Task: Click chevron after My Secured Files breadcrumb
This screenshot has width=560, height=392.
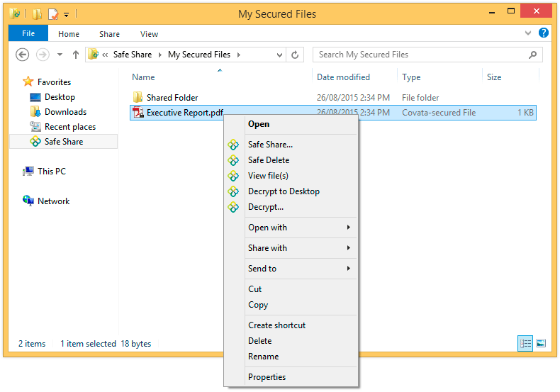Action: (x=239, y=55)
